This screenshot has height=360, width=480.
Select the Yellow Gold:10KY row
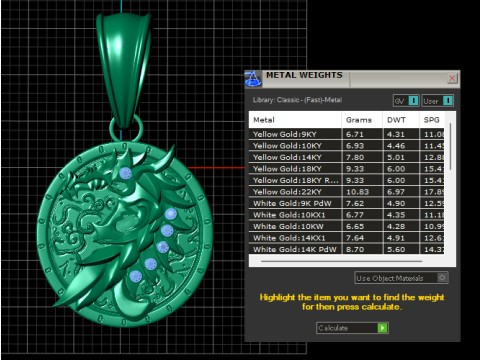[346, 146]
